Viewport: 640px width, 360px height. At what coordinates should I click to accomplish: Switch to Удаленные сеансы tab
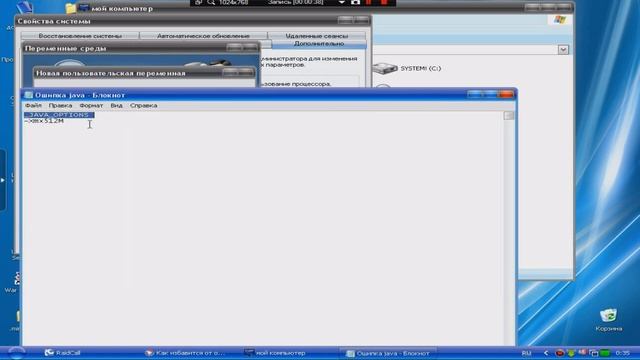pyautogui.click(x=317, y=36)
